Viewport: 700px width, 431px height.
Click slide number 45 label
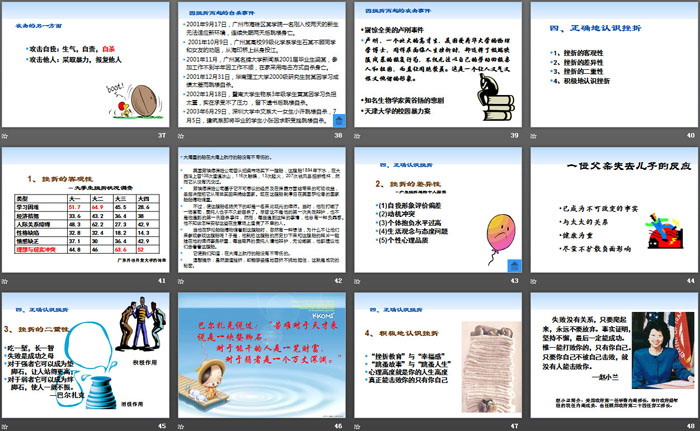[x=162, y=426]
